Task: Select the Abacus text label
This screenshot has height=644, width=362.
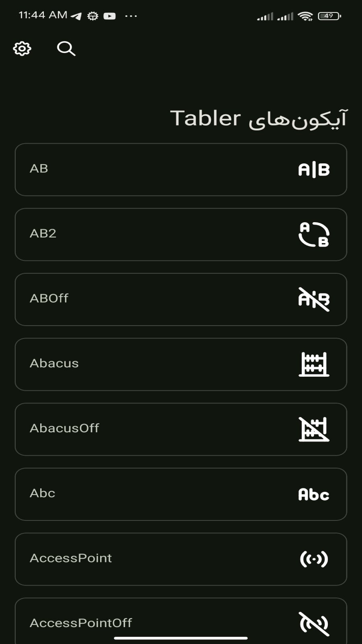Action: click(x=54, y=363)
